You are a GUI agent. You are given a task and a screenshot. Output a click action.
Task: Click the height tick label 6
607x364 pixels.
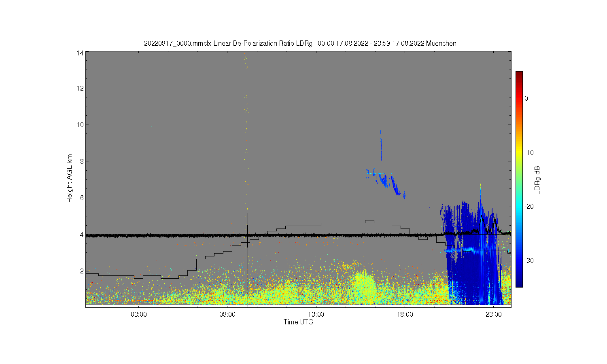click(82, 198)
